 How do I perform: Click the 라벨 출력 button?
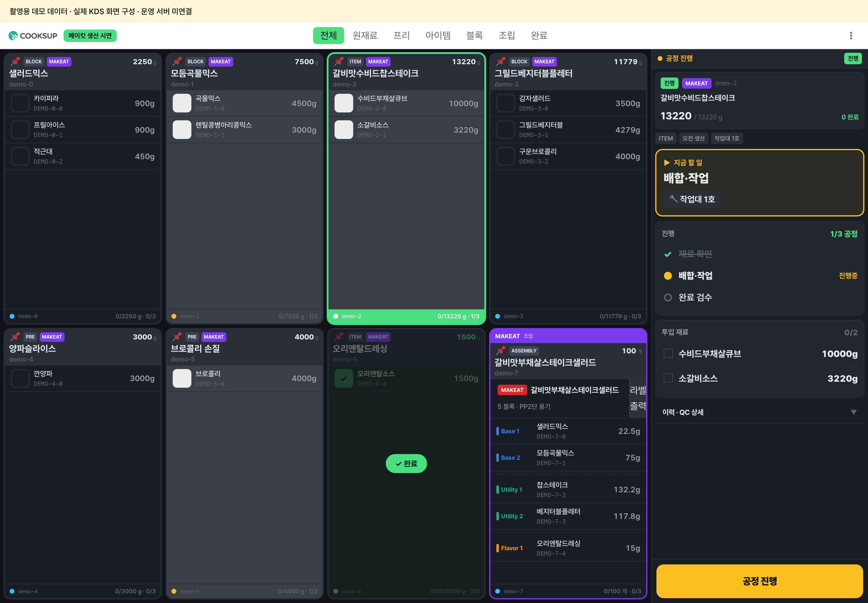pos(638,398)
